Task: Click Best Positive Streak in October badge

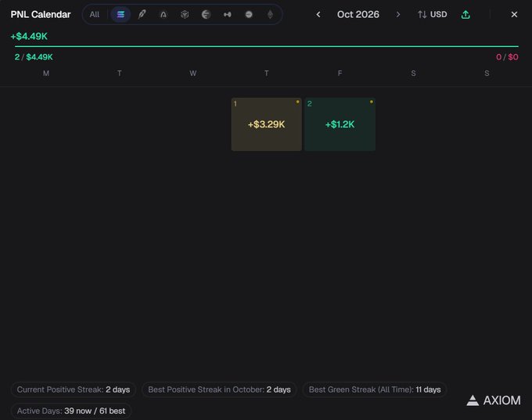Action: click(x=219, y=389)
